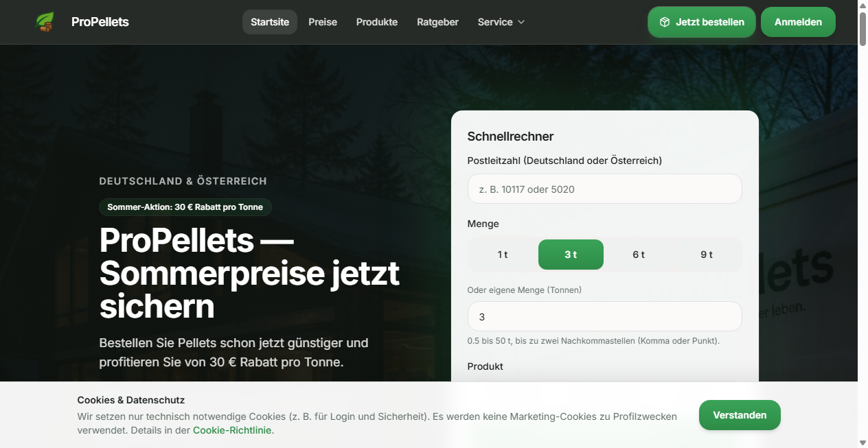868x448 pixels.
Task: Click the ProPellets leaf logo icon
Action: click(45, 22)
